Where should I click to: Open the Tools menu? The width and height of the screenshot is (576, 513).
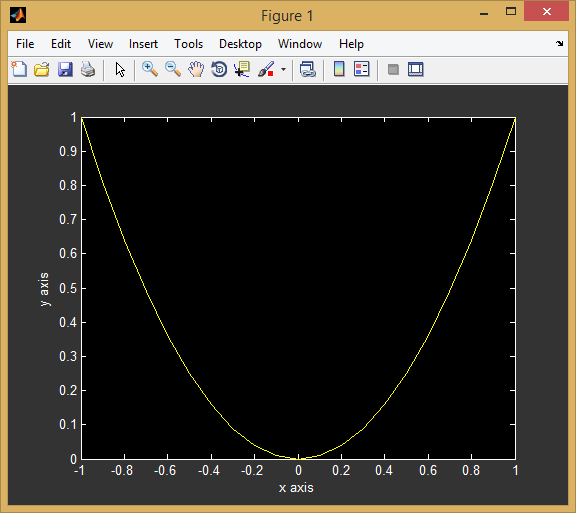tap(188, 44)
